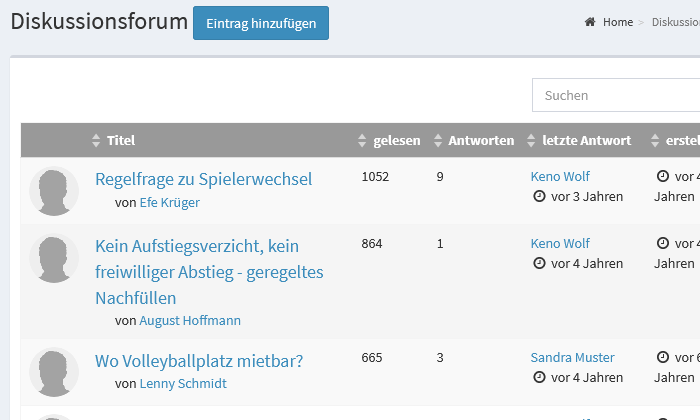Click the Home icon in breadcrumb
The width and height of the screenshot is (700, 420).
[x=590, y=22]
